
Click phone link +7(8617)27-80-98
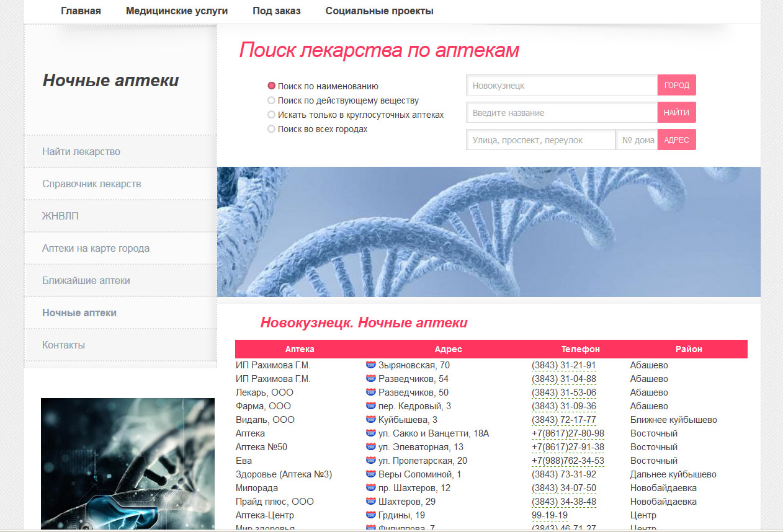[x=568, y=433]
